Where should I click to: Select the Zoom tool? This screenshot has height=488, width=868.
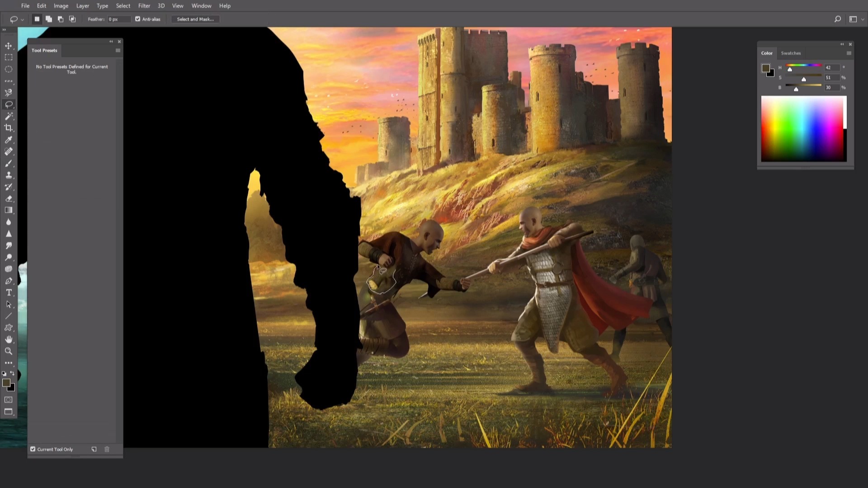pos(9,351)
